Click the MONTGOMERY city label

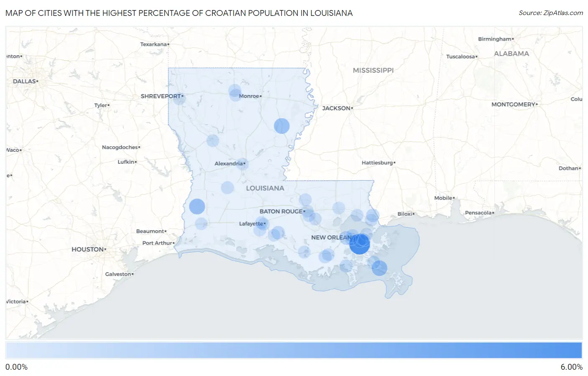click(x=513, y=105)
